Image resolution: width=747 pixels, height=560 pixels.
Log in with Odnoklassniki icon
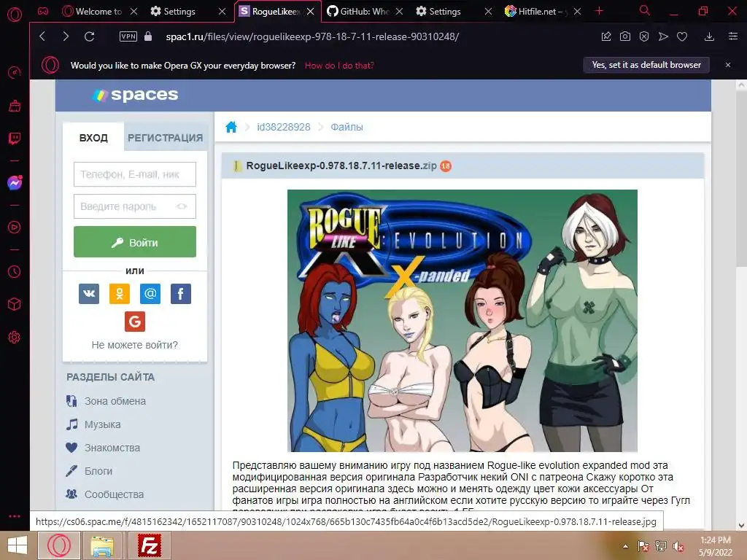120,293
